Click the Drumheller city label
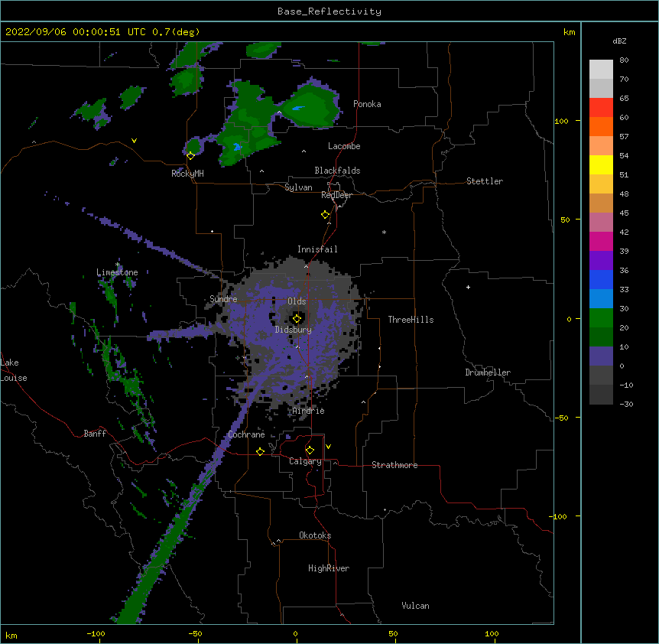Image resolution: width=659 pixels, height=644 pixels. 488,372
